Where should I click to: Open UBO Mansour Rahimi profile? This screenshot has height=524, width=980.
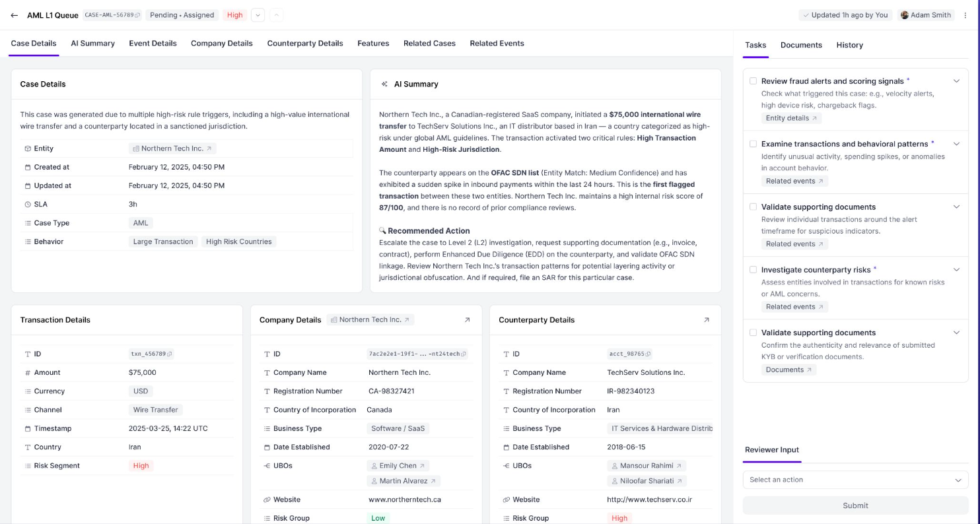coord(646,466)
